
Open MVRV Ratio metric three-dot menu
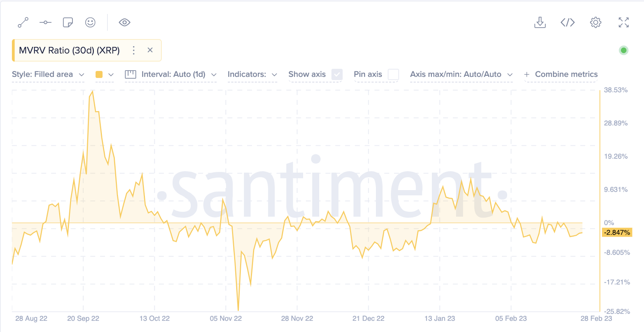[x=134, y=50]
